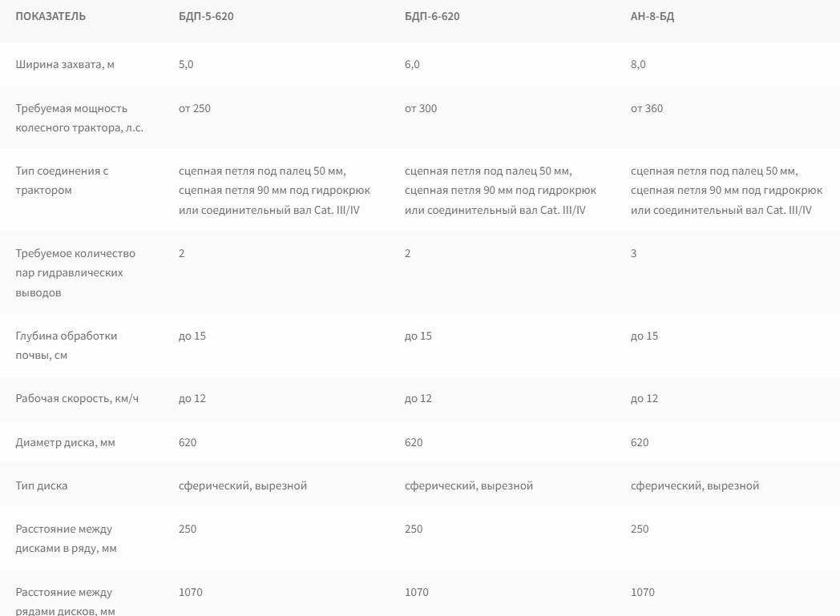Select the 5,0 working width value
Image resolution: width=840 pixels, height=616 pixels.
pyautogui.click(x=186, y=64)
